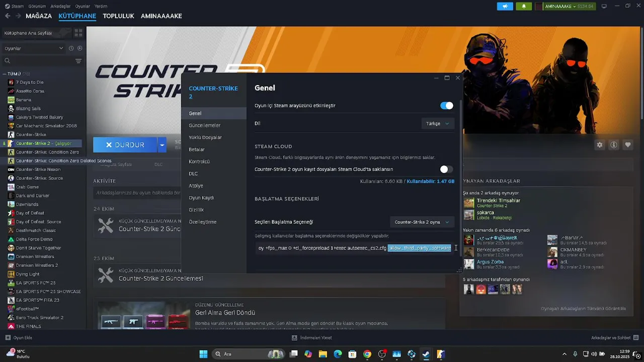
Task: Click the Oyun Ekle plus icon
Action: (8, 338)
